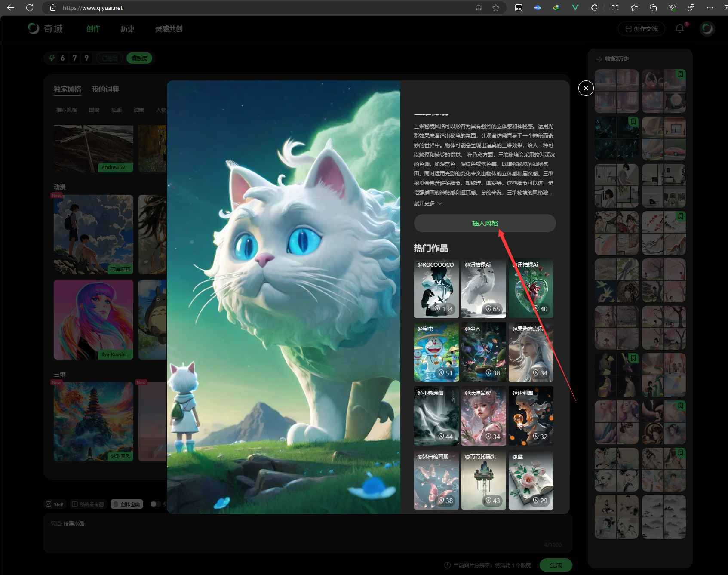Toggle the switch next to 创作宝典
This screenshot has height=575, width=728.
tap(155, 504)
